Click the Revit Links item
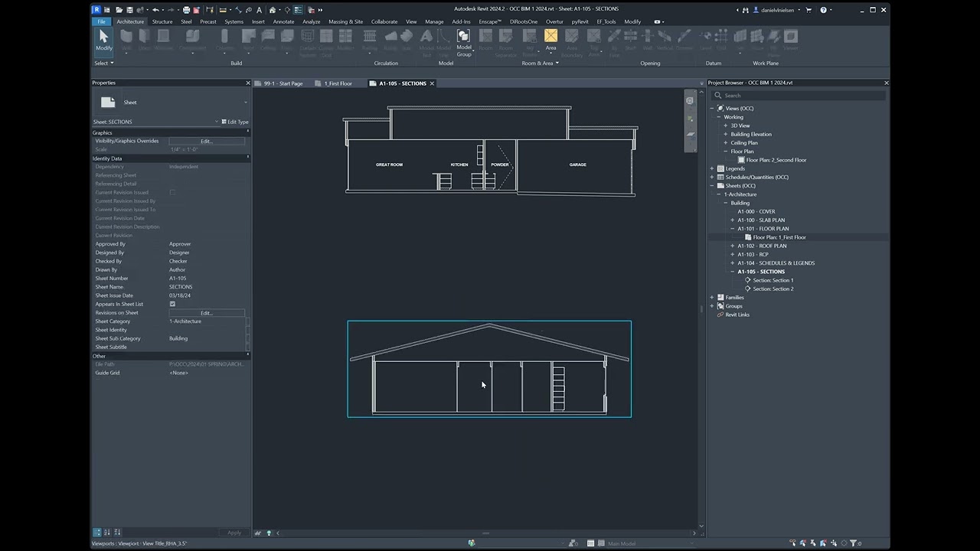 (737, 315)
